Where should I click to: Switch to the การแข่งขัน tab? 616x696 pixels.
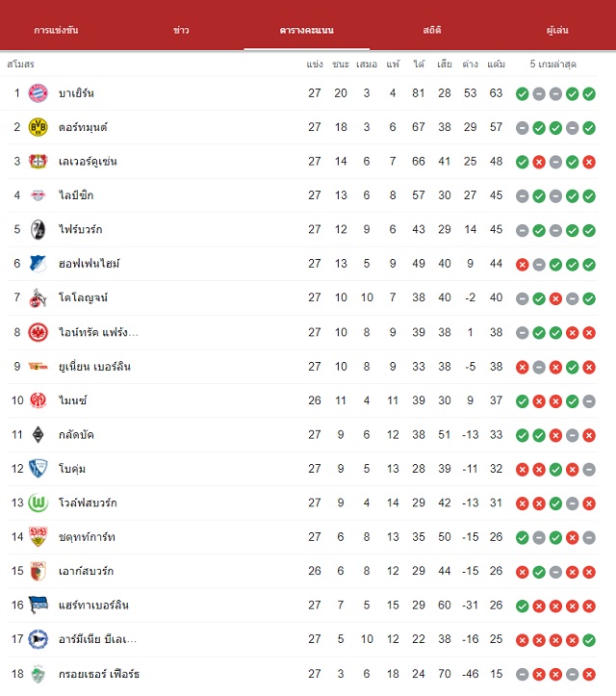56,30
